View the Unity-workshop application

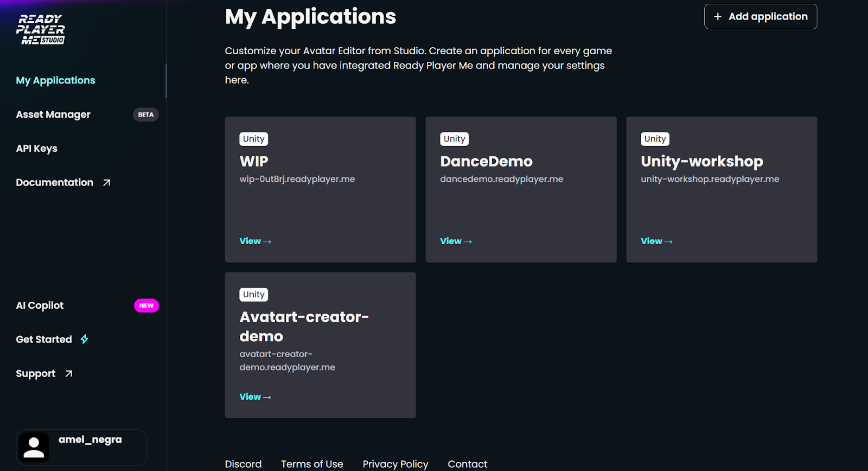[x=657, y=241]
